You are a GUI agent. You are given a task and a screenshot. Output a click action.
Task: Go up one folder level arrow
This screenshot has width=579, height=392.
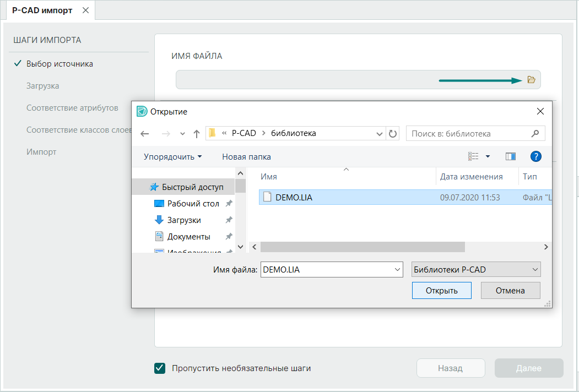(197, 134)
